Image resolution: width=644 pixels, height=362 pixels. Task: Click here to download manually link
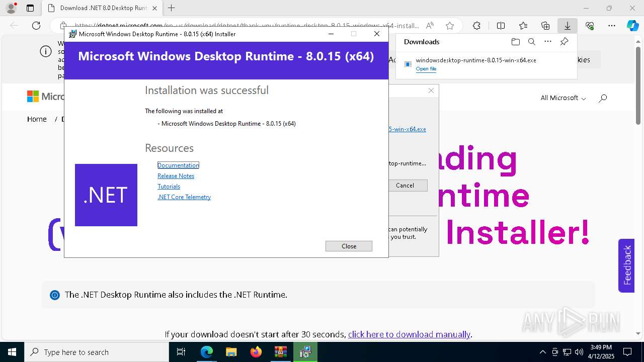click(409, 334)
